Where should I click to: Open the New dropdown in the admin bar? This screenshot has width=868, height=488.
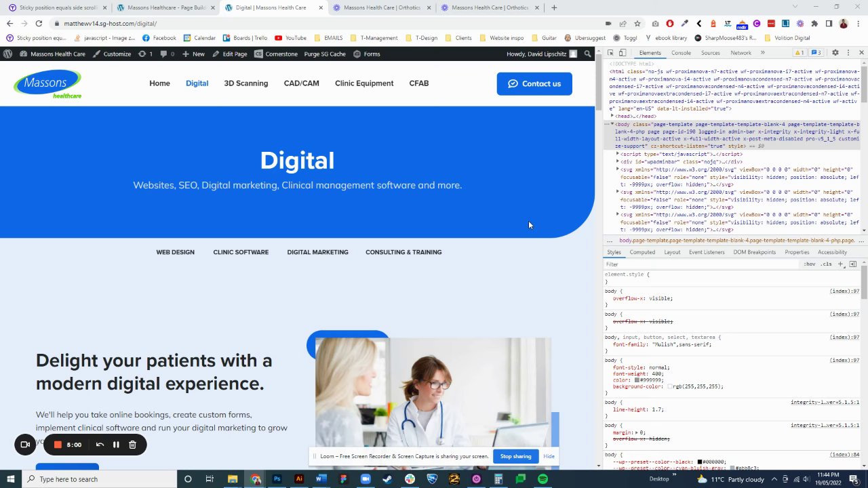coord(193,54)
